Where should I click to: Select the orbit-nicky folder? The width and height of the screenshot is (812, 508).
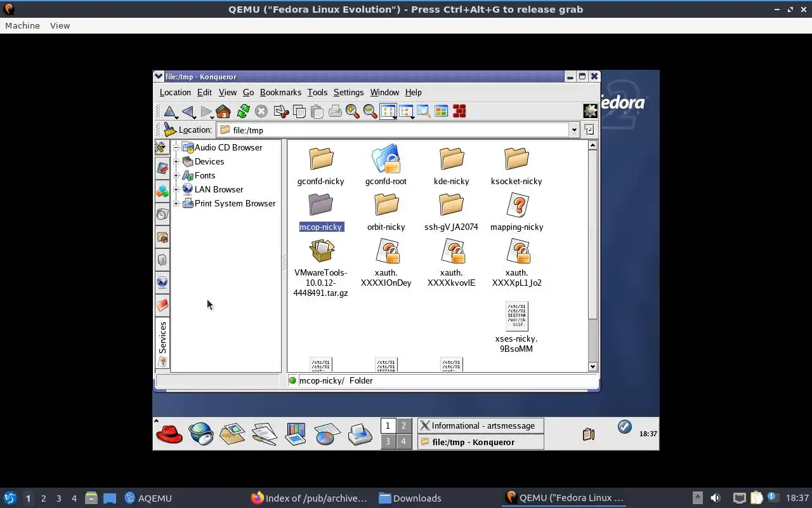(x=386, y=212)
